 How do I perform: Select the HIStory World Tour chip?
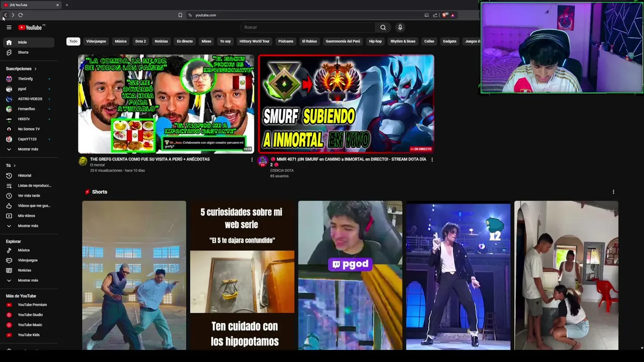click(255, 41)
